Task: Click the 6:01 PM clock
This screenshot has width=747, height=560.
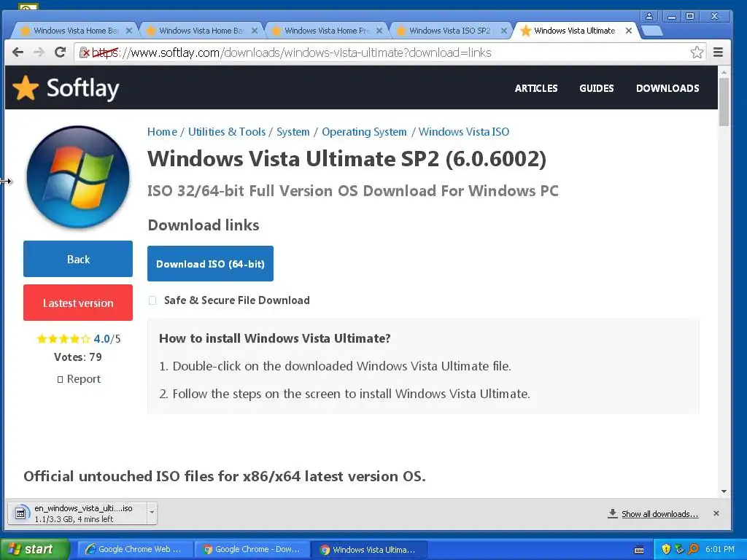Action: [x=720, y=549]
